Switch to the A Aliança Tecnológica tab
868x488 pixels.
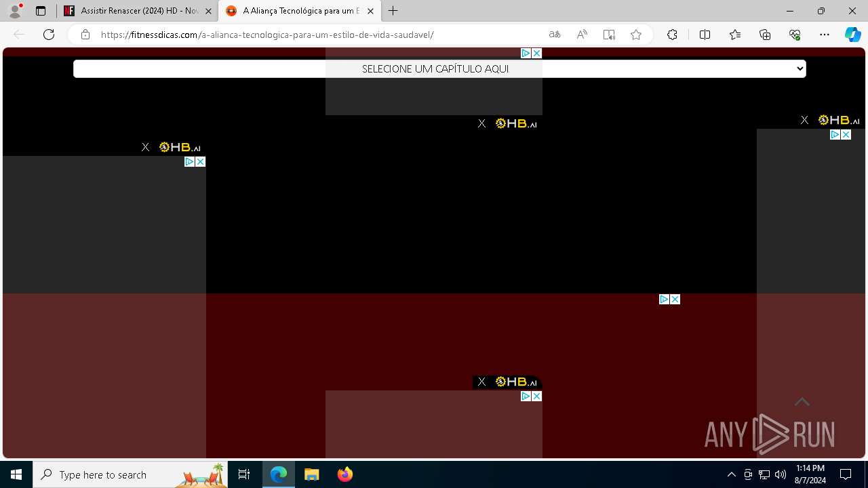click(298, 11)
